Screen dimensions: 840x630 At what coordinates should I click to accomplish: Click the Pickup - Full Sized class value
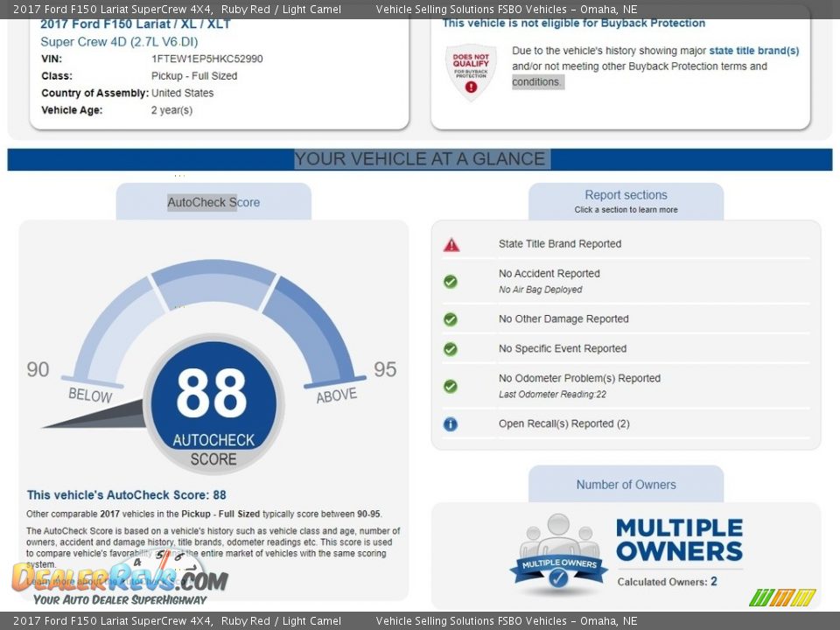coord(194,76)
